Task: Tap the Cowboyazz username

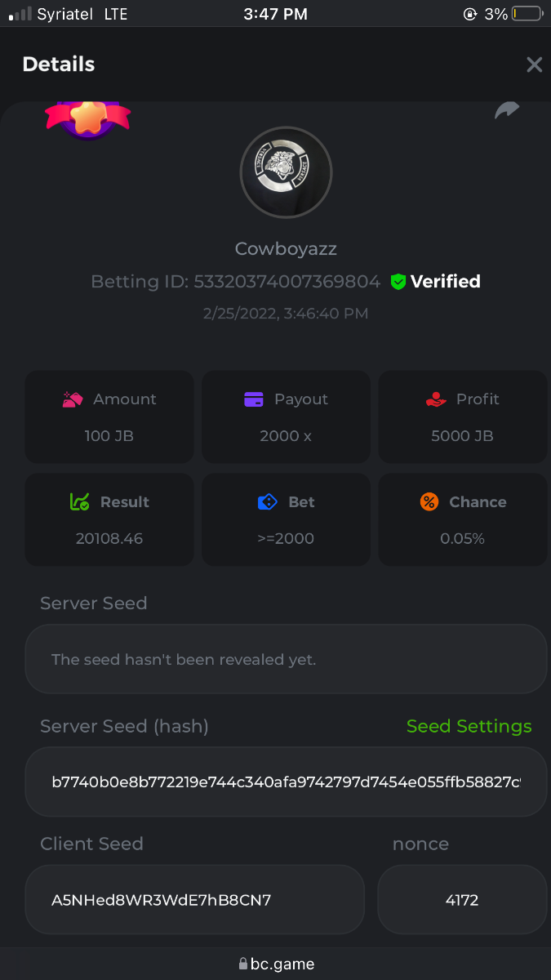Action: pos(286,248)
